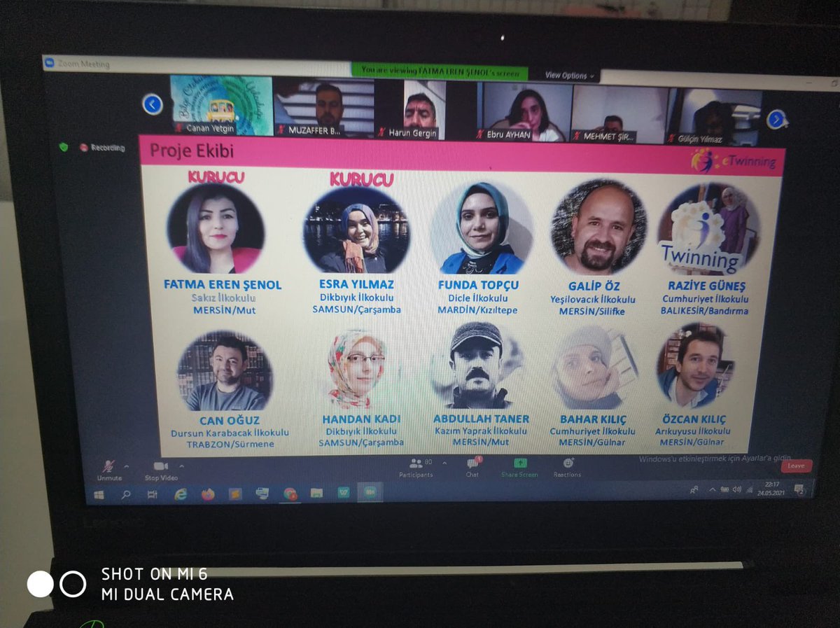Click the name RAZİYE GÜNEŞ
Viewport: 840px width, 628px height.
(705, 286)
